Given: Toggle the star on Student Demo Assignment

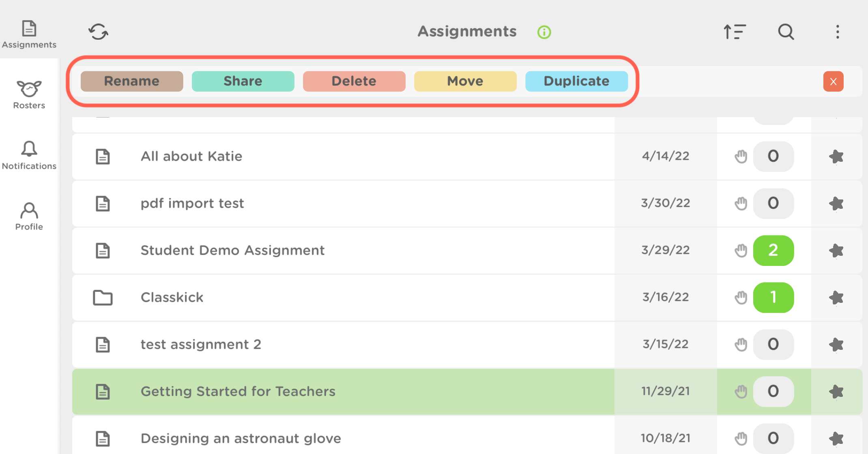Looking at the screenshot, I should [836, 251].
